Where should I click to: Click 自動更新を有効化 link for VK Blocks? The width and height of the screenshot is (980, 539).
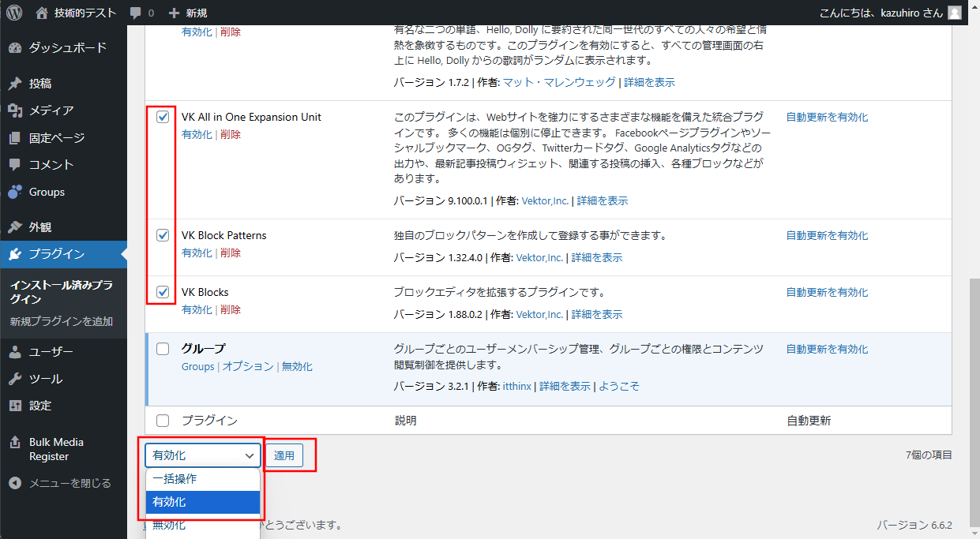point(827,292)
